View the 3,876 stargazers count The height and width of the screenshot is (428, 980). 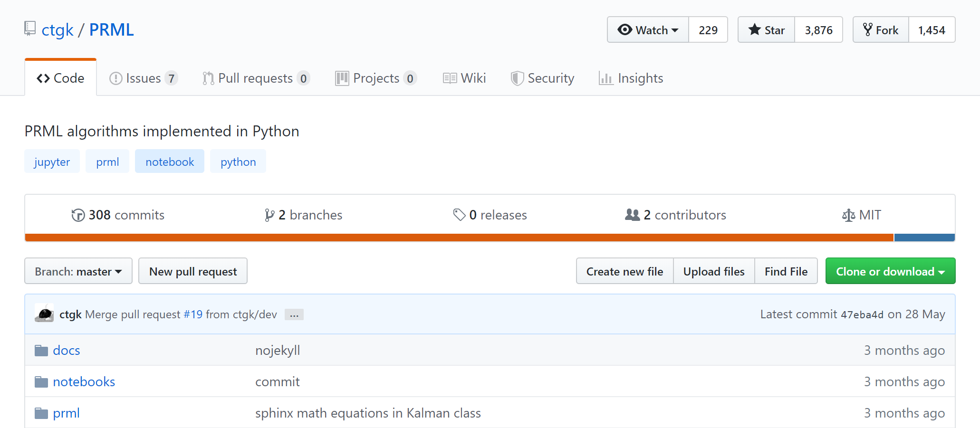click(x=818, y=30)
